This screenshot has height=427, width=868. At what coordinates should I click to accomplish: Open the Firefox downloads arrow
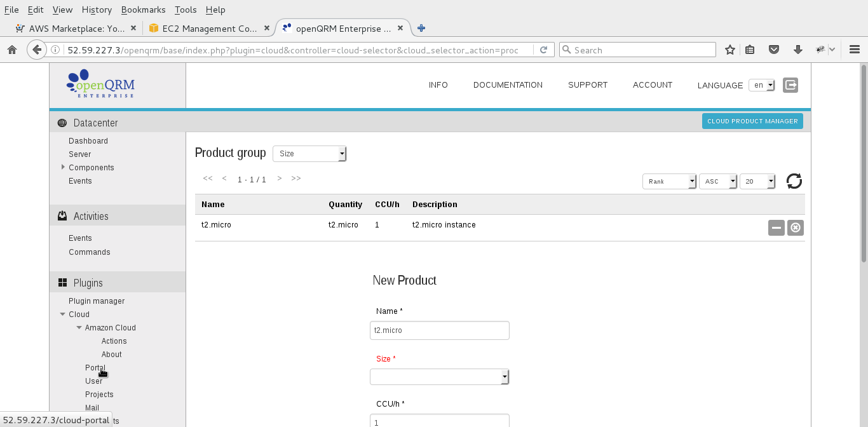pyautogui.click(x=798, y=50)
